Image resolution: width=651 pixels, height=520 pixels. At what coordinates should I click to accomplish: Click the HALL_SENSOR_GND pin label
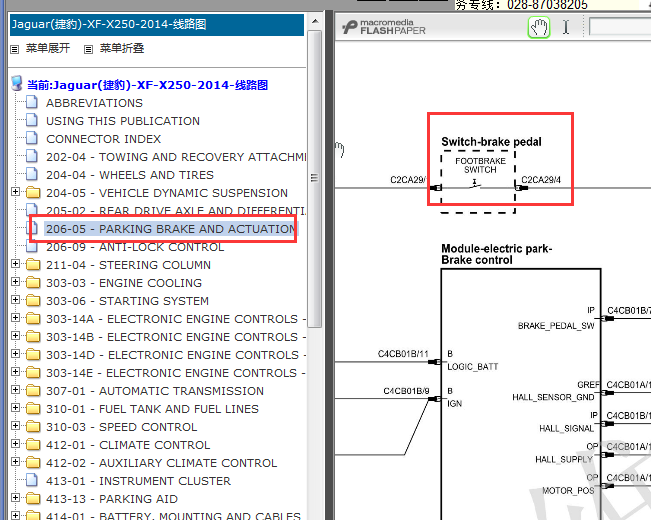(553, 397)
